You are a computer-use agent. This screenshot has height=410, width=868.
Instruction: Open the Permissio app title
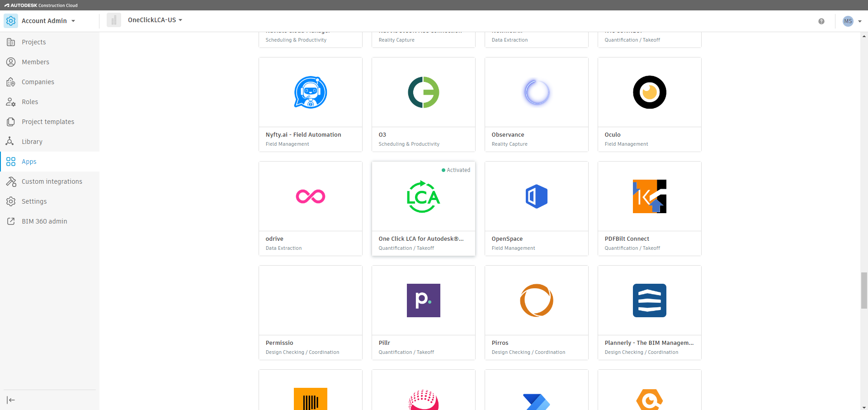coord(279,343)
